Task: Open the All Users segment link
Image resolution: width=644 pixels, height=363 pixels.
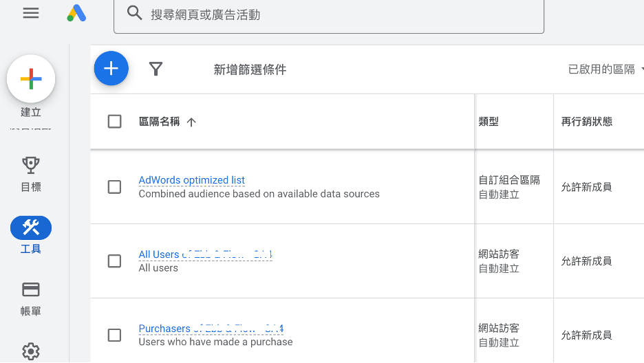Action: (x=205, y=254)
